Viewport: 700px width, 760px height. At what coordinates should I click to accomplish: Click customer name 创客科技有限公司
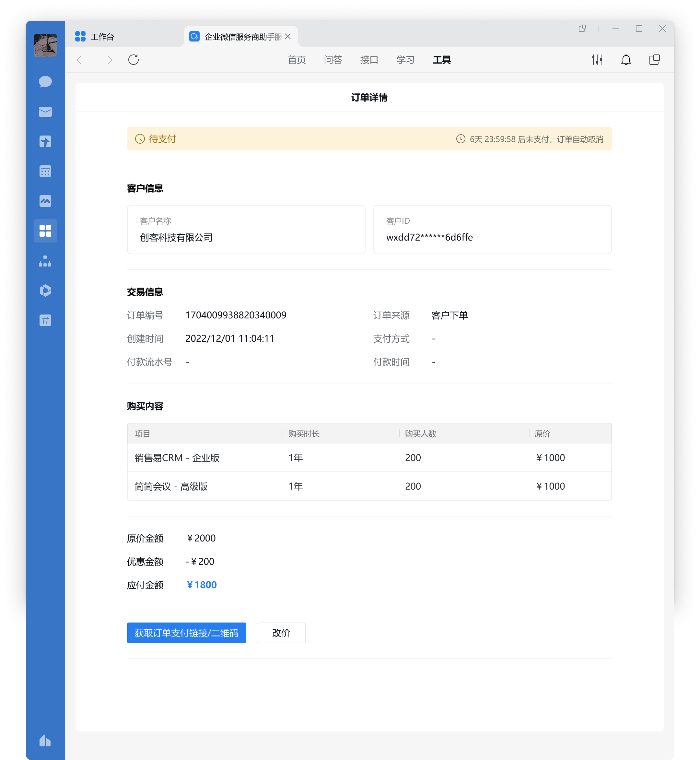(176, 238)
